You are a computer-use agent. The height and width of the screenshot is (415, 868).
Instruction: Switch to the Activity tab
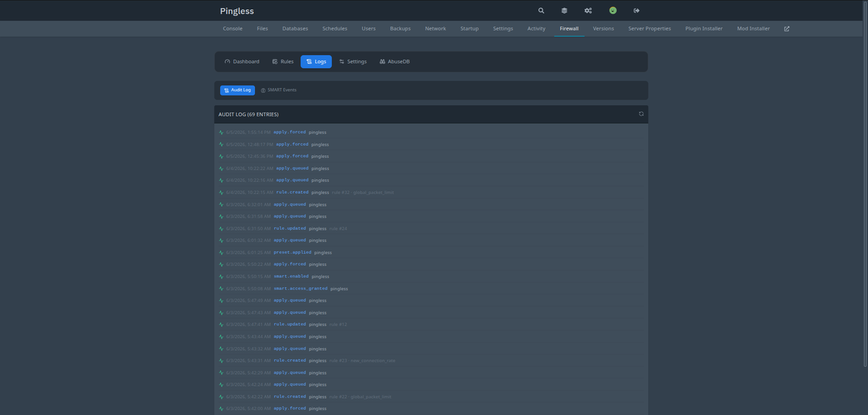click(536, 28)
